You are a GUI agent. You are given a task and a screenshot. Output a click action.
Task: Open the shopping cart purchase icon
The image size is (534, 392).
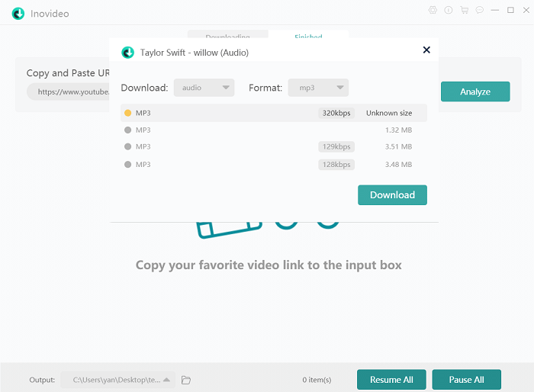[464, 10]
